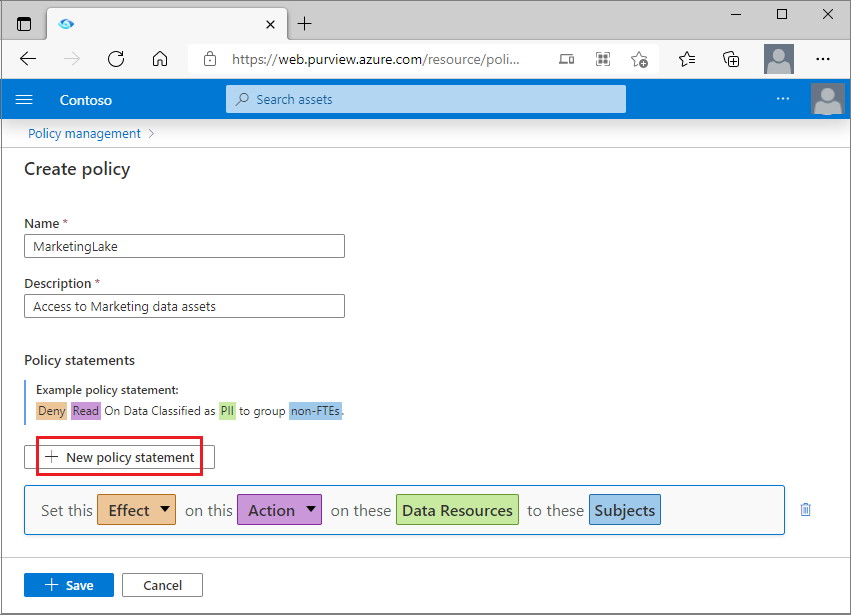Save the MarketingLake policy
Screen dimensions: 851x615
click(68, 584)
